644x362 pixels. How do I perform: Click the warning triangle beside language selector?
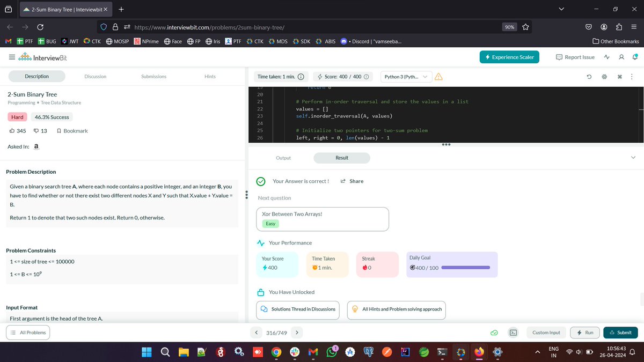(439, 77)
